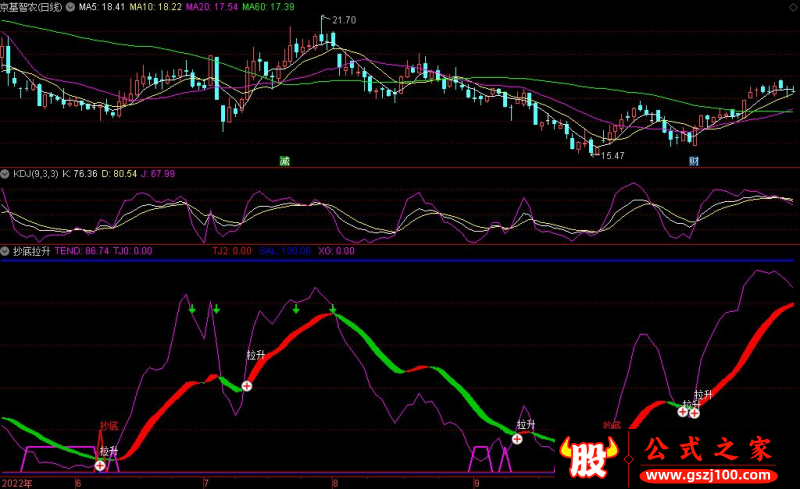Click the bull 股 logo icon
Screen dimensions: 800x489
[x=589, y=457]
